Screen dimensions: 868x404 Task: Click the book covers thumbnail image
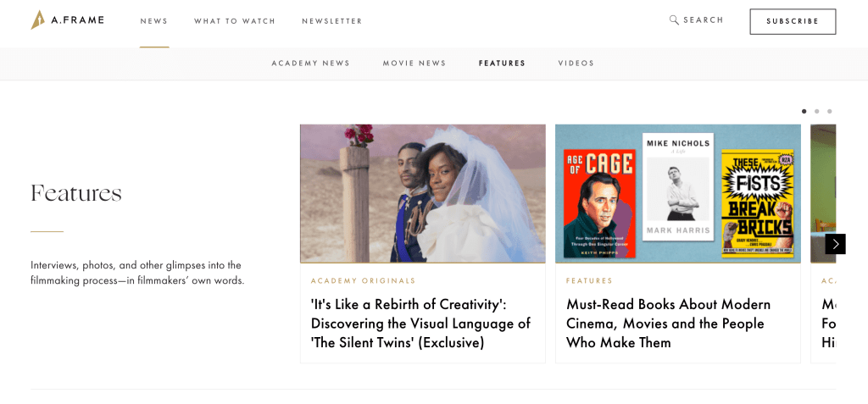pos(677,193)
